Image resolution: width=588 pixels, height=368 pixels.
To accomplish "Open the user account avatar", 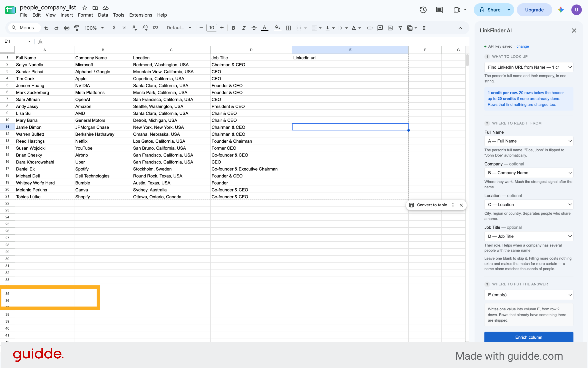I will 576,10.
